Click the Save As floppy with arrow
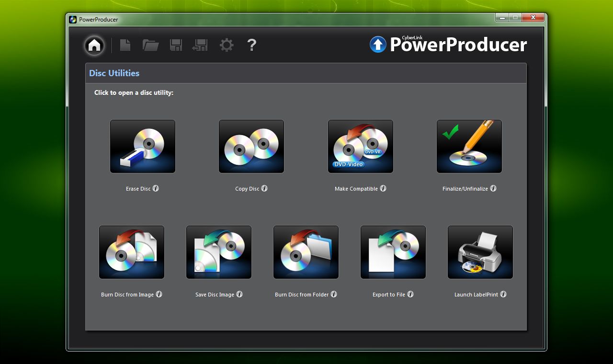Screen dimensions: 613x364 (200, 45)
